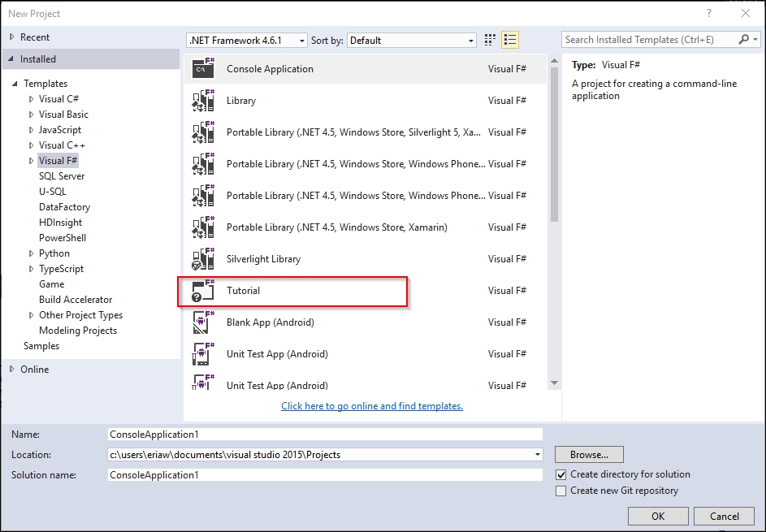
Task: Expand the Recent section
Action: click(x=12, y=37)
